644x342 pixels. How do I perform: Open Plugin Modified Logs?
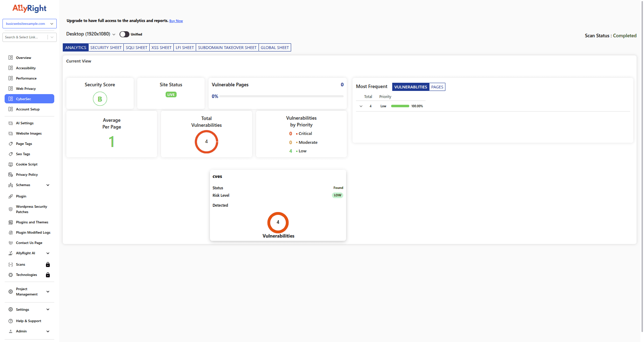[33, 232]
